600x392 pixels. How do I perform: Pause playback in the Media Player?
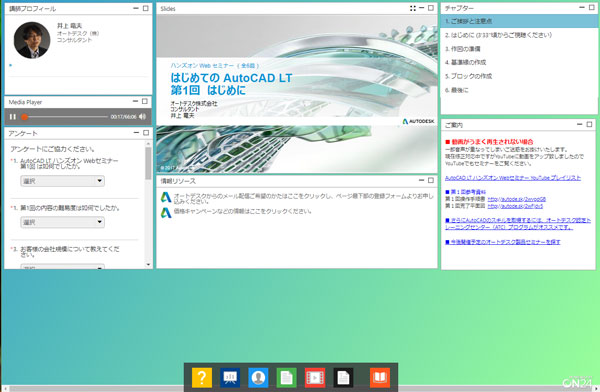pyautogui.click(x=13, y=117)
